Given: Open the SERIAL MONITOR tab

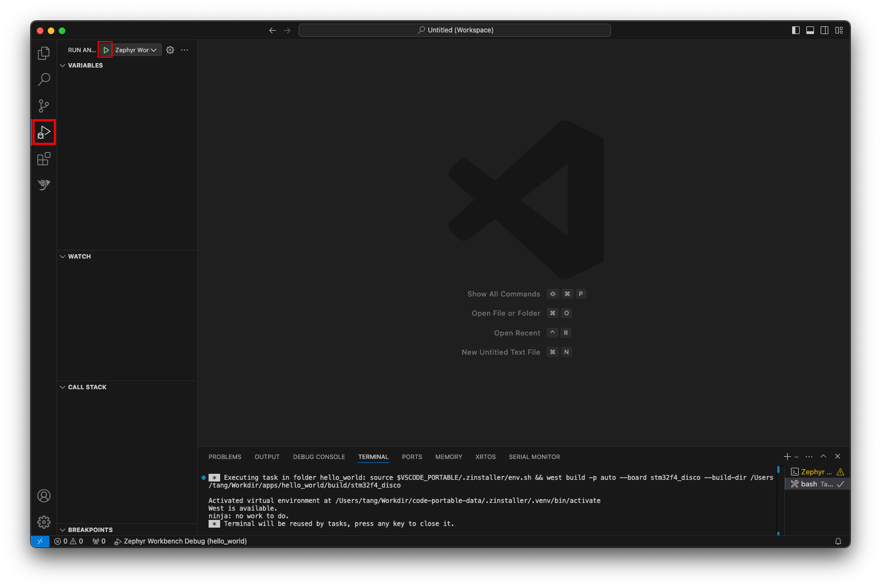Looking at the screenshot, I should click(534, 457).
